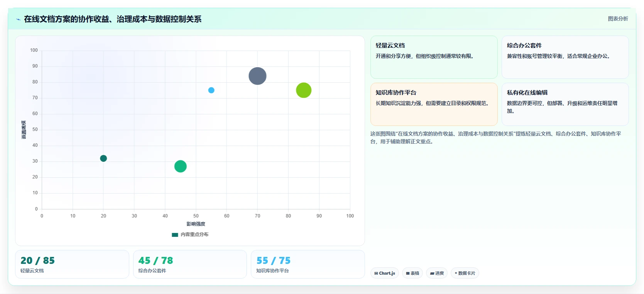
Task: Click the 综合办公套件 label under 45 / 78
Action: click(x=152, y=271)
